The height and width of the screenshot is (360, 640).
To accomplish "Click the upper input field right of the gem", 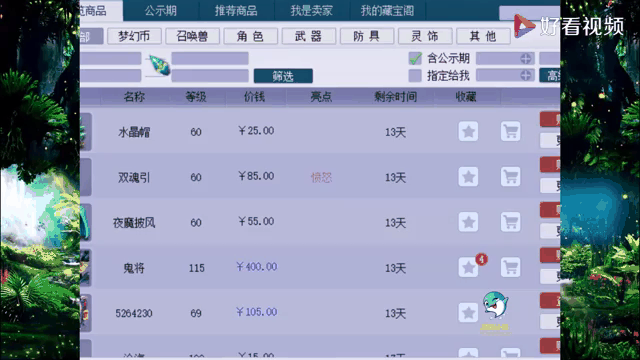I will pyautogui.click(x=210, y=58).
